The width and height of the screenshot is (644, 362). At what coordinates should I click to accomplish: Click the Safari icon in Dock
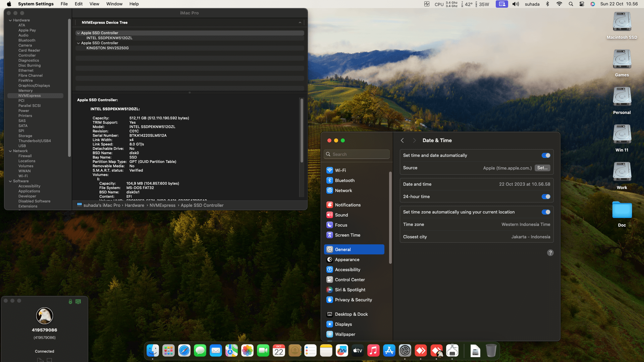click(184, 351)
